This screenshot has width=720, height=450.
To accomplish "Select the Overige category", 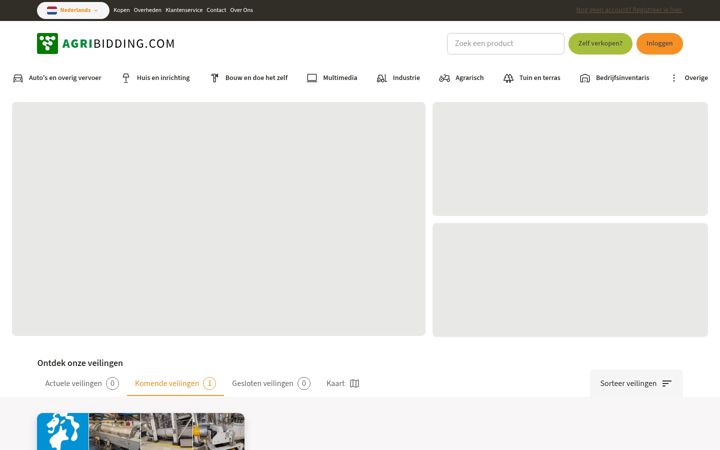I will point(690,78).
